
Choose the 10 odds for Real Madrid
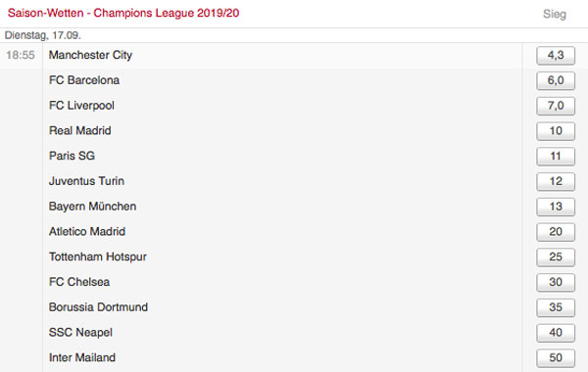(x=556, y=131)
